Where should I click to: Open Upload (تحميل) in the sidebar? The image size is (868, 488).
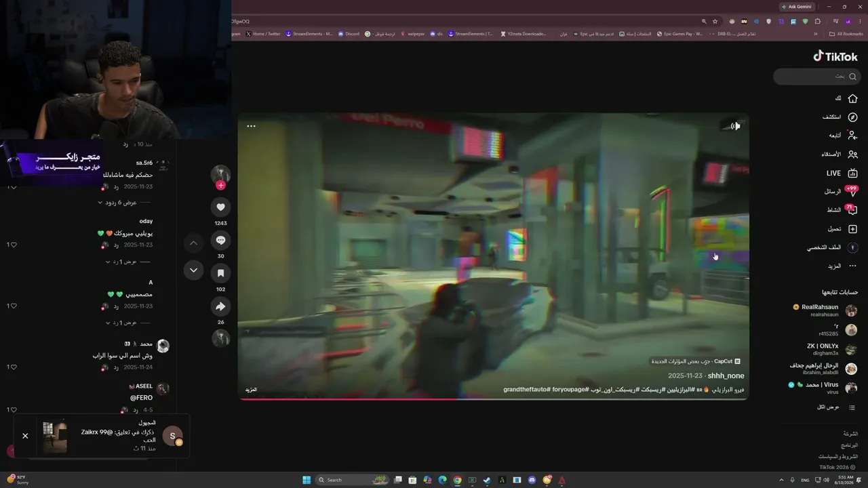click(842, 229)
